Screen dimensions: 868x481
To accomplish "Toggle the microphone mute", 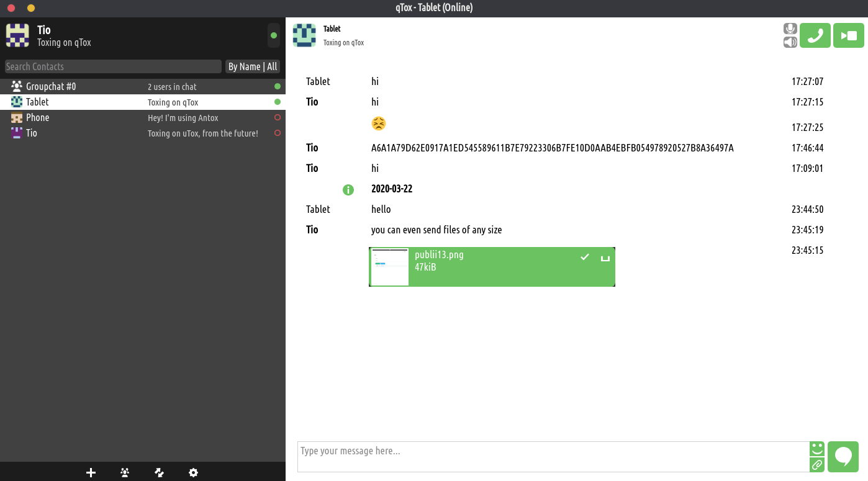I will 790,29.
